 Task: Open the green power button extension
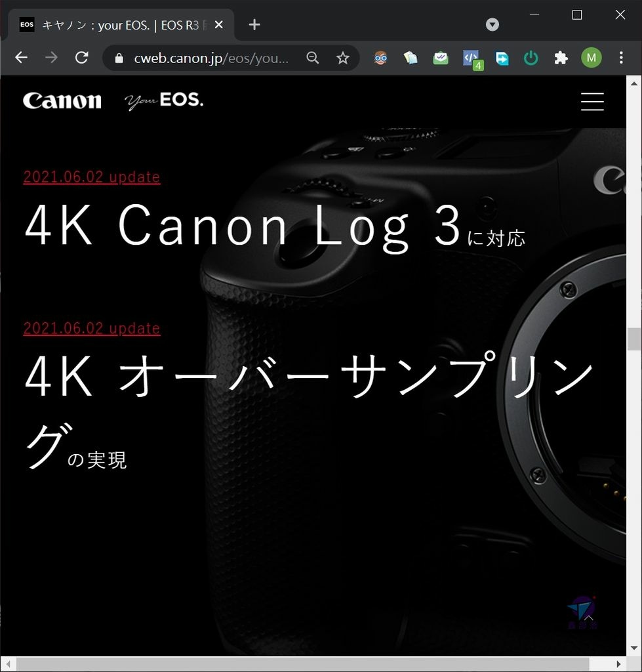coord(531,58)
